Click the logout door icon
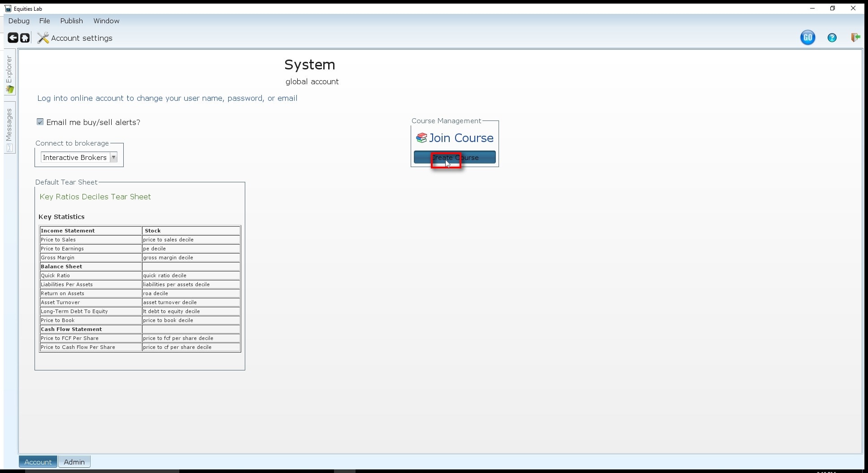Screen dimensions: 868x473 click(855, 38)
